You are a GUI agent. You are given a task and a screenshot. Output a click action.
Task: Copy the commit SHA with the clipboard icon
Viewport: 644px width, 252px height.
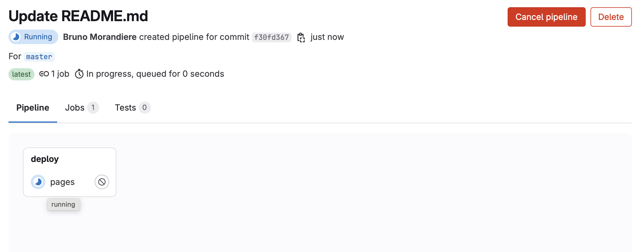click(x=301, y=37)
